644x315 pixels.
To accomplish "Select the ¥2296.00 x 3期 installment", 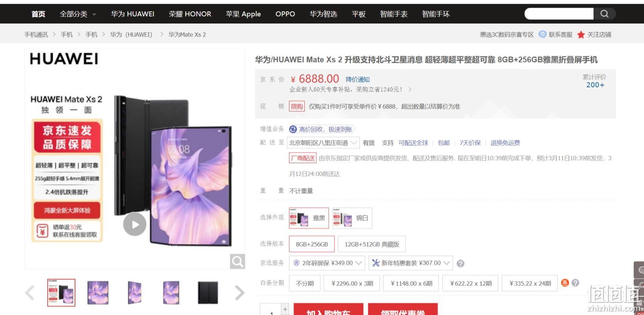I will click(x=352, y=283).
